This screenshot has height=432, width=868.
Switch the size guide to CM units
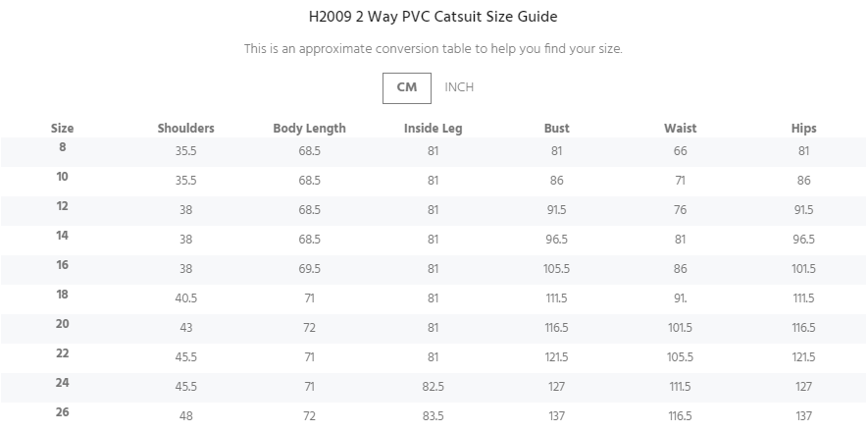point(407,87)
